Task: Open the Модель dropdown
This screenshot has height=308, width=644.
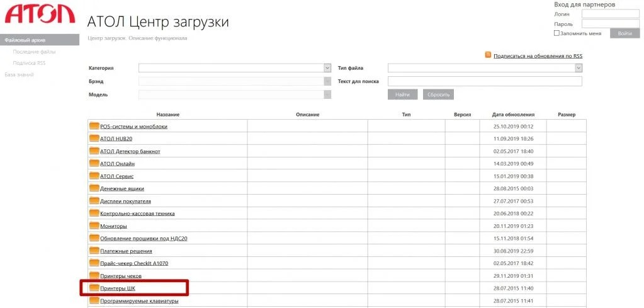Action: click(x=235, y=94)
